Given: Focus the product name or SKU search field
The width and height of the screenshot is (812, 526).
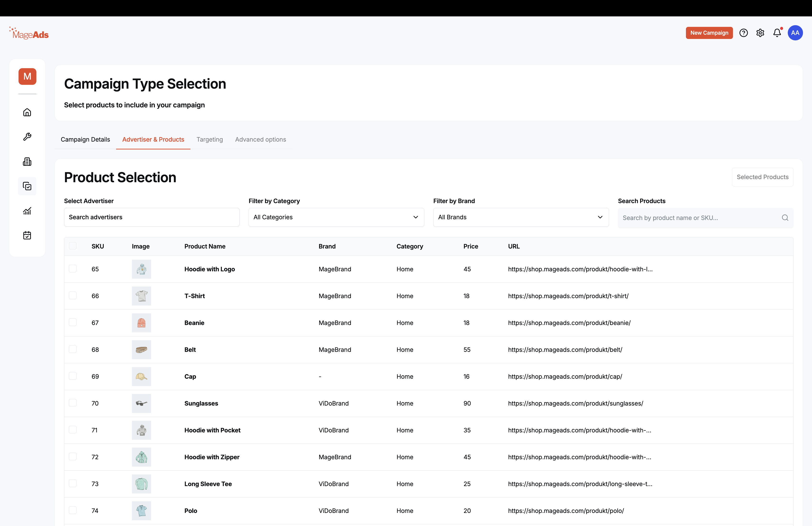Looking at the screenshot, I should coord(705,218).
